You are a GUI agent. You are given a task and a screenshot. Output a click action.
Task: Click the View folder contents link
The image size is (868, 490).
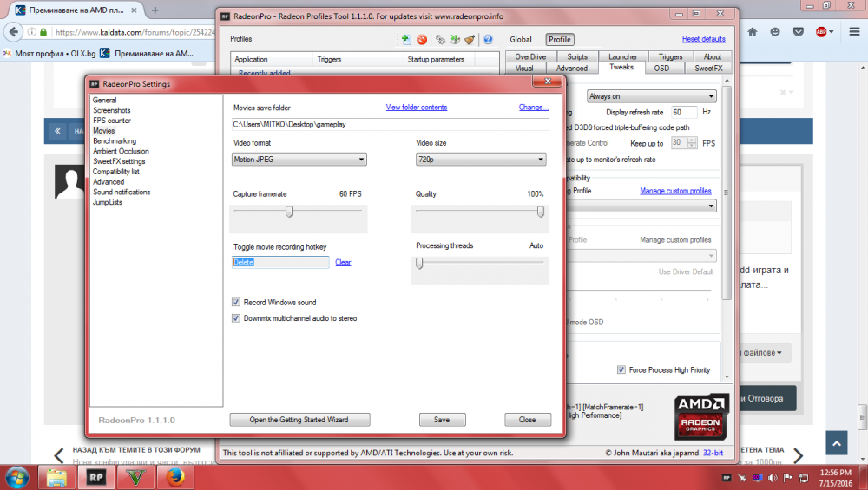coord(417,108)
